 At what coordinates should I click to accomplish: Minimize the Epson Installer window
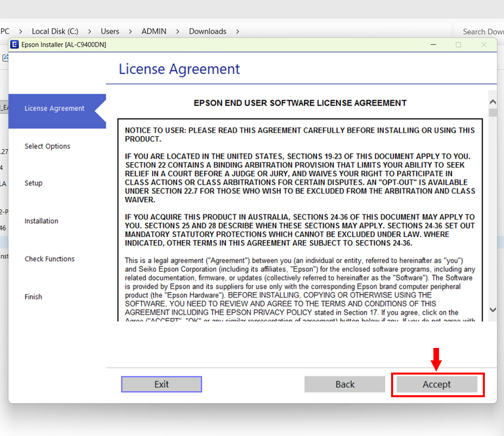433,45
